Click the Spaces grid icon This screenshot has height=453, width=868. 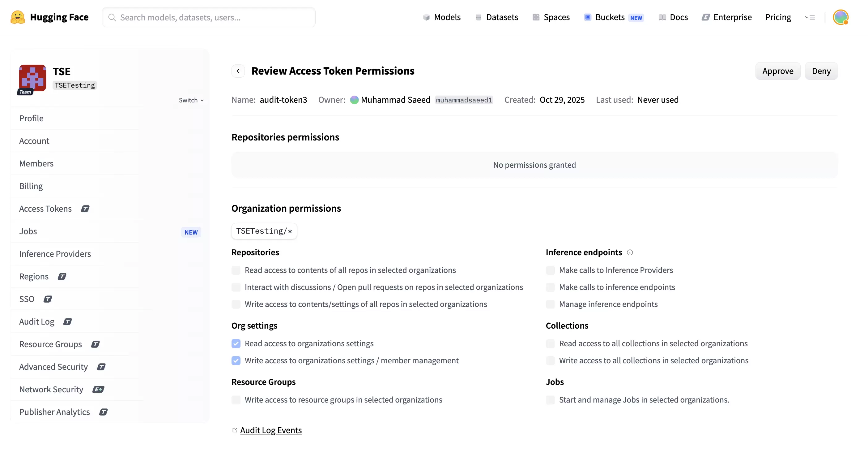point(536,17)
